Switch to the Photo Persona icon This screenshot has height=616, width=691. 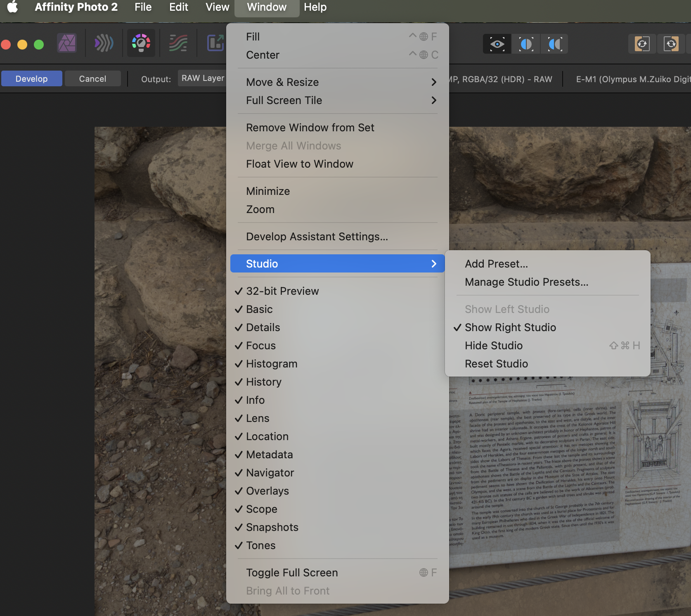coord(67,43)
